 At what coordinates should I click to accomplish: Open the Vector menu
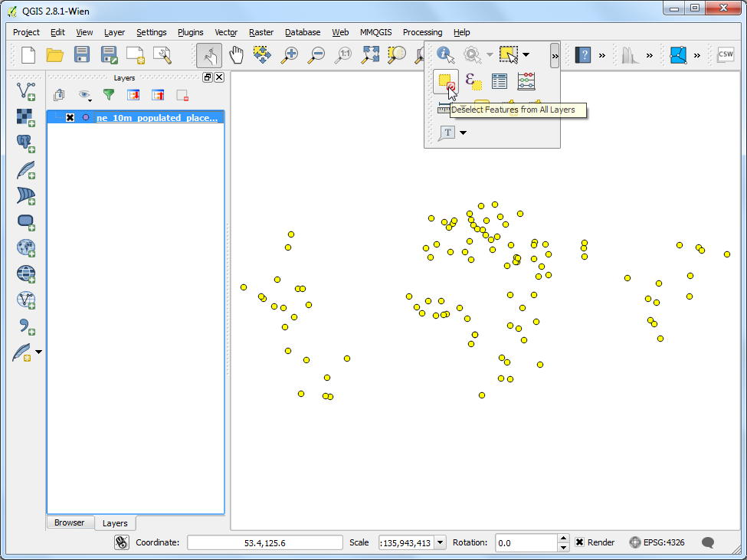tap(226, 32)
